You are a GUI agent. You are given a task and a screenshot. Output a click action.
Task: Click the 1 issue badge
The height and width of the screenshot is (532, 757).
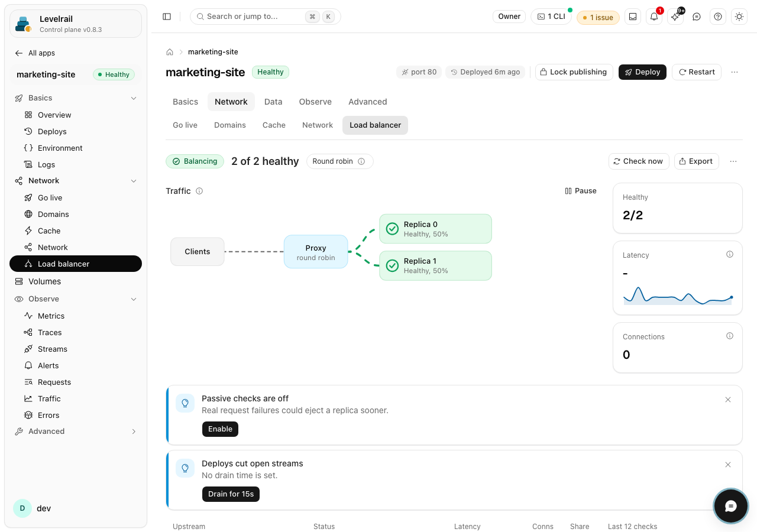click(598, 17)
